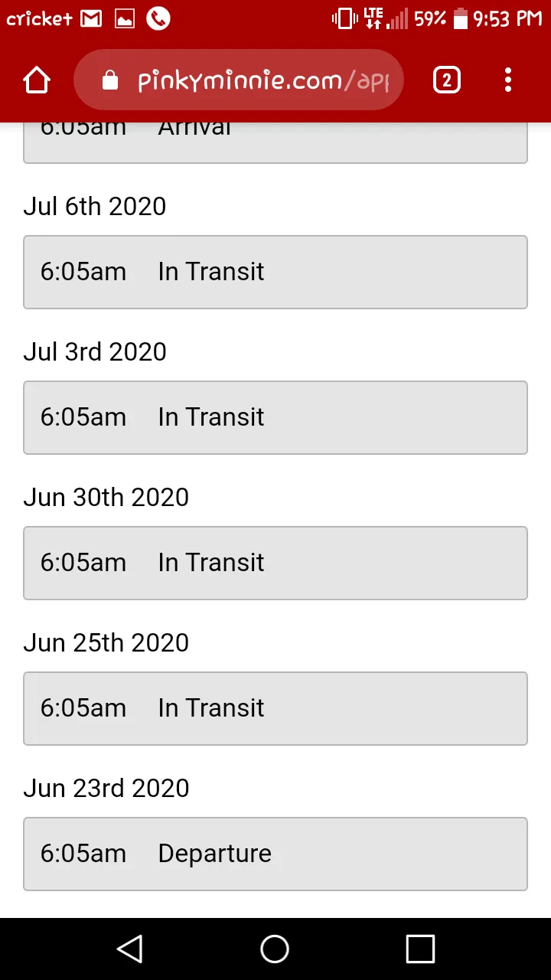Open Chrome's three-dot overflow menu
Image resolution: width=551 pixels, height=980 pixels.
click(x=508, y=80)
